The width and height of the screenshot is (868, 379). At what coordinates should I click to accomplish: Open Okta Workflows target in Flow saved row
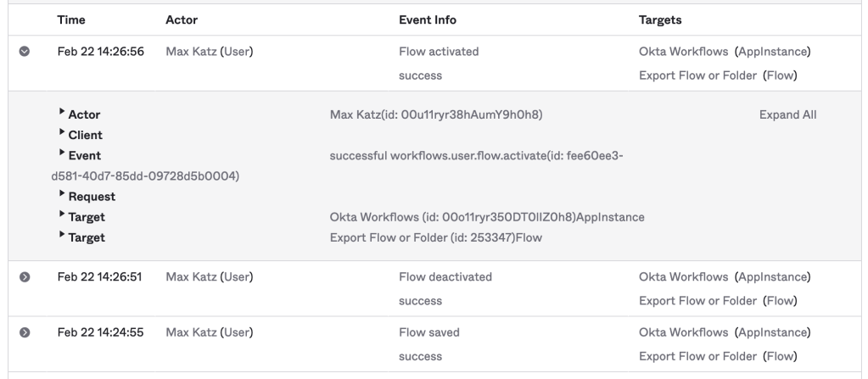pyautogui.click(x=683, y=333)
